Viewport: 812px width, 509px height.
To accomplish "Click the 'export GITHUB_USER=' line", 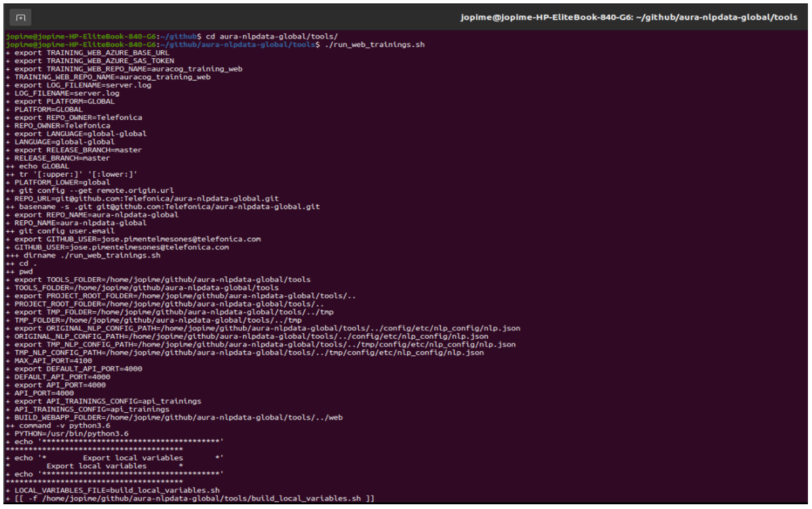I will click(x=134, y=239).
